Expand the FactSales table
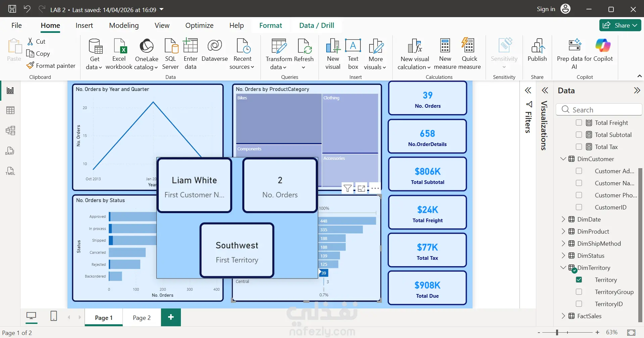644x338 pixels. point(563,316)
